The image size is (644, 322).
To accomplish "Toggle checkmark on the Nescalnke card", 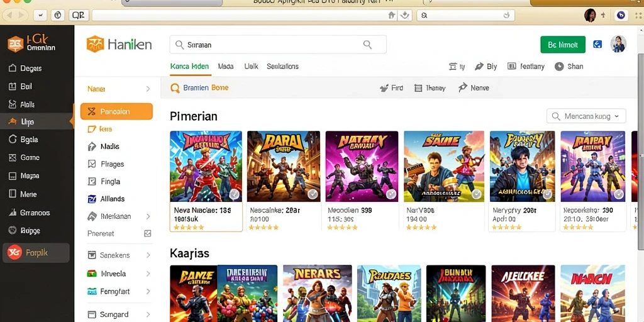I will coord(313,194).
